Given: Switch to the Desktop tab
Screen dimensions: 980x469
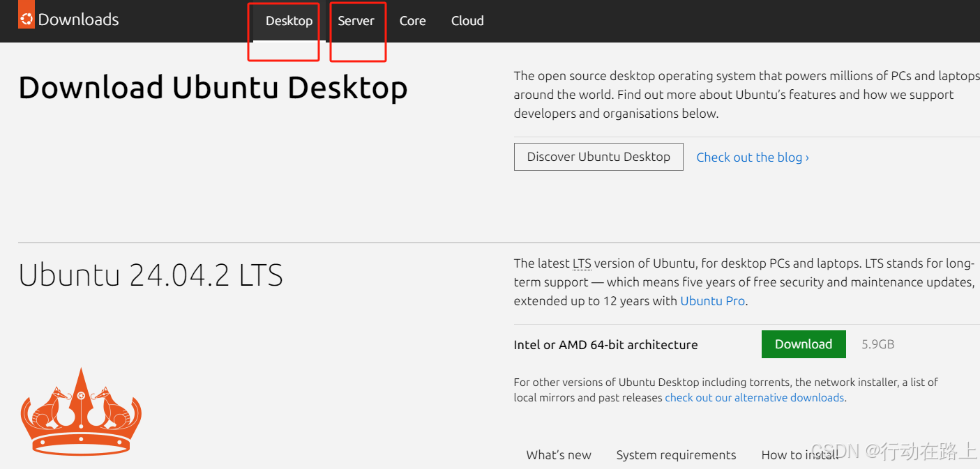Looking at the screenshot, I should pyautogui.click(x=289, y=21).
